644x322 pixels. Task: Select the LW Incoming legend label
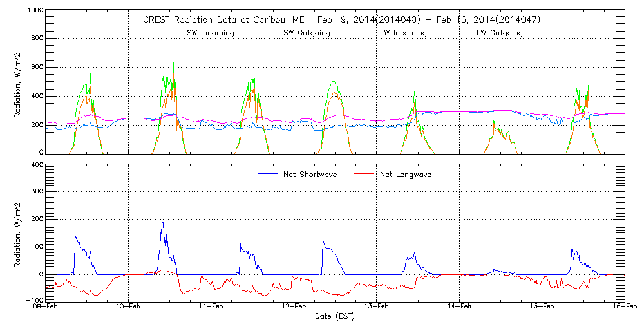coord(402,33)
